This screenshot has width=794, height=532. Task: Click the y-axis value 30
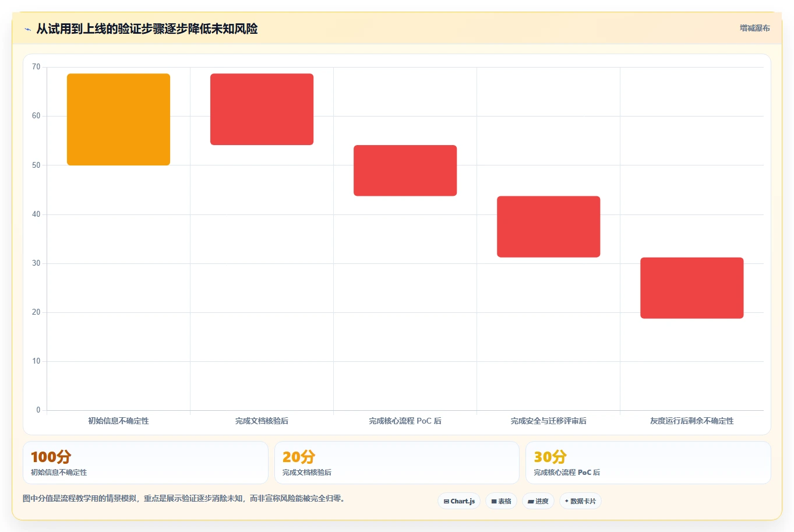pyautogui.click(x=36, y=263)
